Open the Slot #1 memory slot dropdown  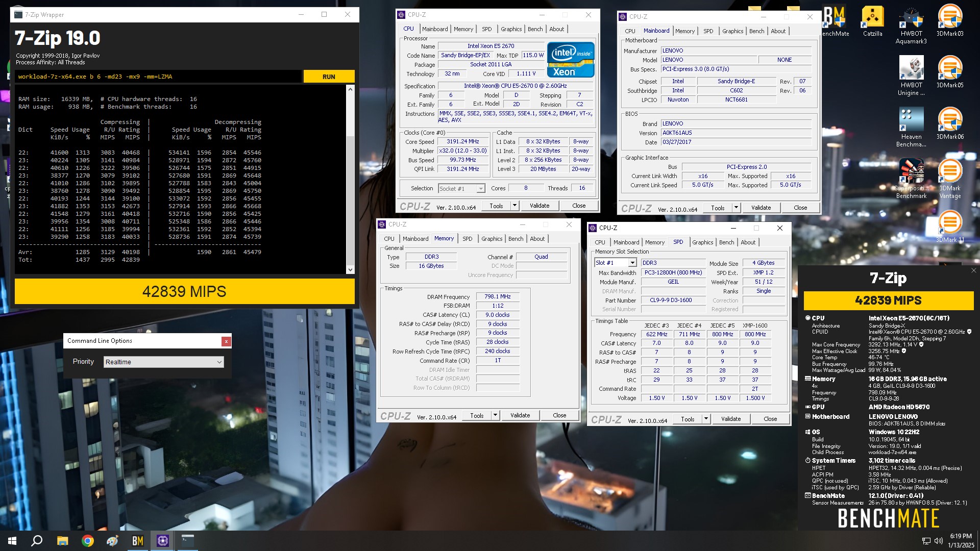(615, 263)
